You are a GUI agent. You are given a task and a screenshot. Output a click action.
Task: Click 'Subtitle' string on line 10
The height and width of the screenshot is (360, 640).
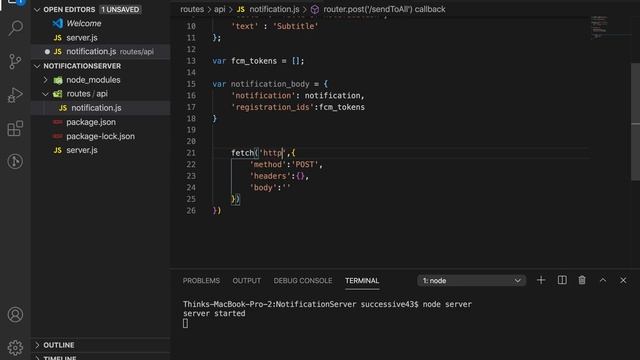click(296, 26)
